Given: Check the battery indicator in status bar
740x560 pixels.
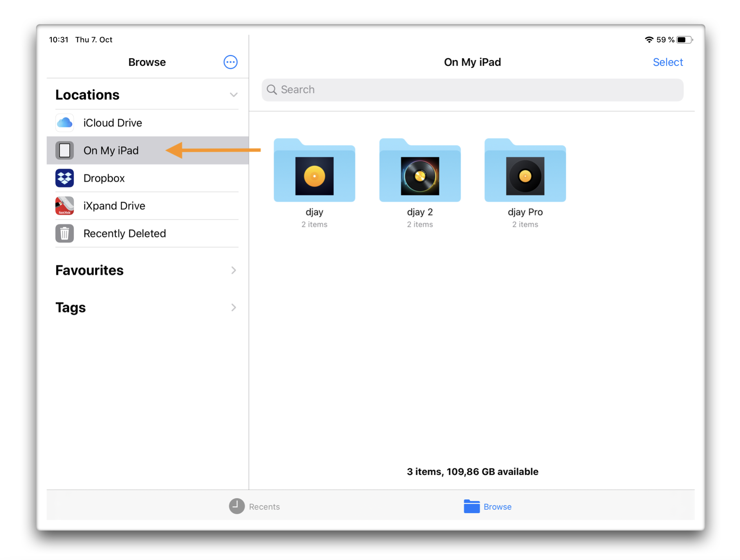Looking at the screenshot, I should point(683,39).
